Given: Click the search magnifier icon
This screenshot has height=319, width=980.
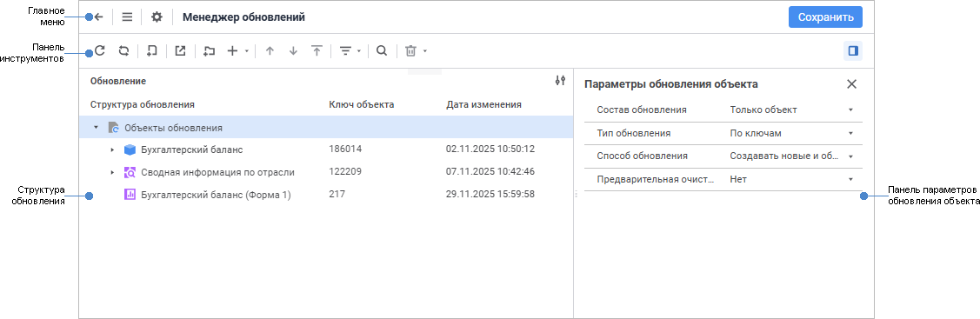Looking at the screenshot, I should point(382,51).
